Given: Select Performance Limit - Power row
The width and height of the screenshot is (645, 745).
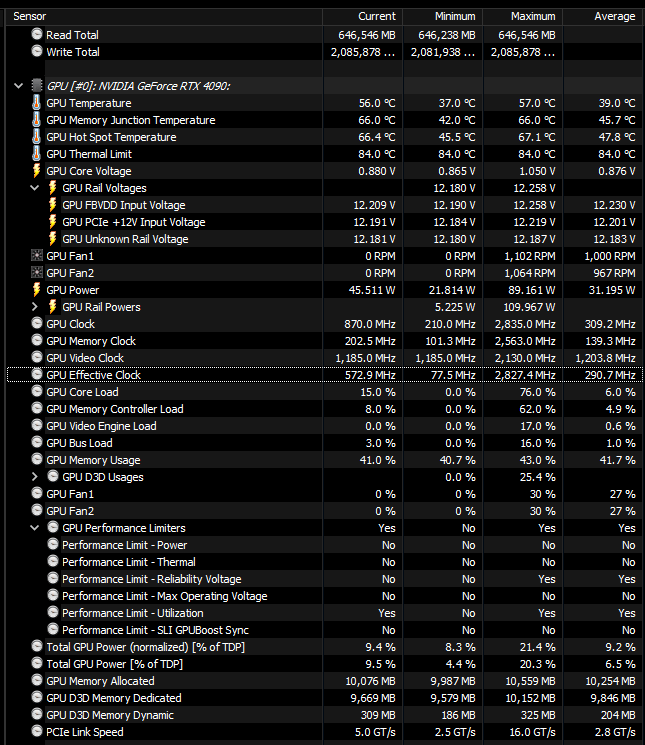Looking at the screenshot, I should pyautogui.click(x=325, y=545).
